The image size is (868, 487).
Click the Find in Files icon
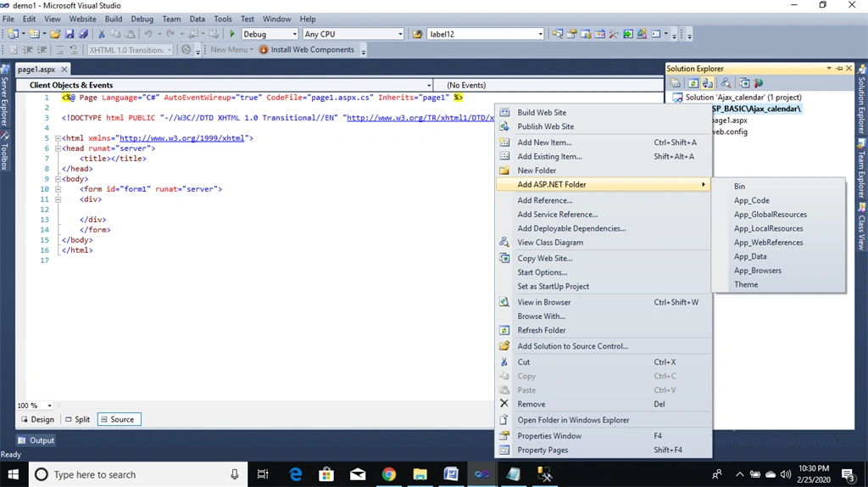pyautogui.click(x=417, y=34)
